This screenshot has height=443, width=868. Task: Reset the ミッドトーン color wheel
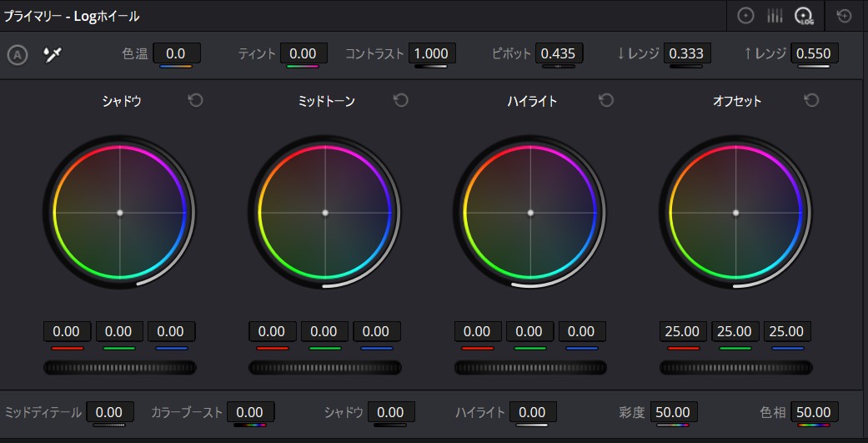click(400, 100)
